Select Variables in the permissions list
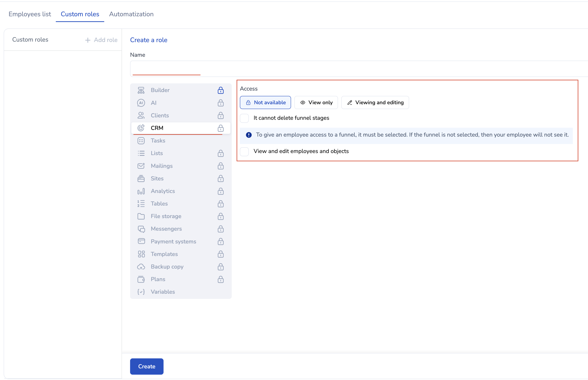This screenshot has height=380, width=588. tap(163, 292)
